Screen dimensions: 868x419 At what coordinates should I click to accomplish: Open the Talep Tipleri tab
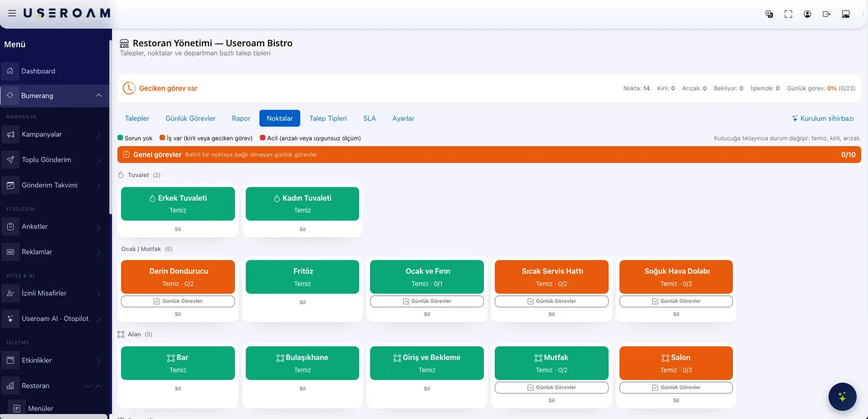[328, 118]
